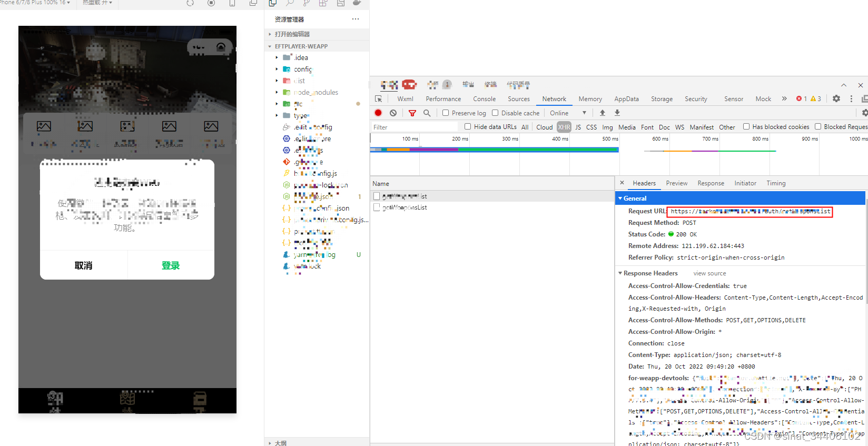Open the AppData tab
The height and width of the screenshot is (446, 868).
point(626,99)
